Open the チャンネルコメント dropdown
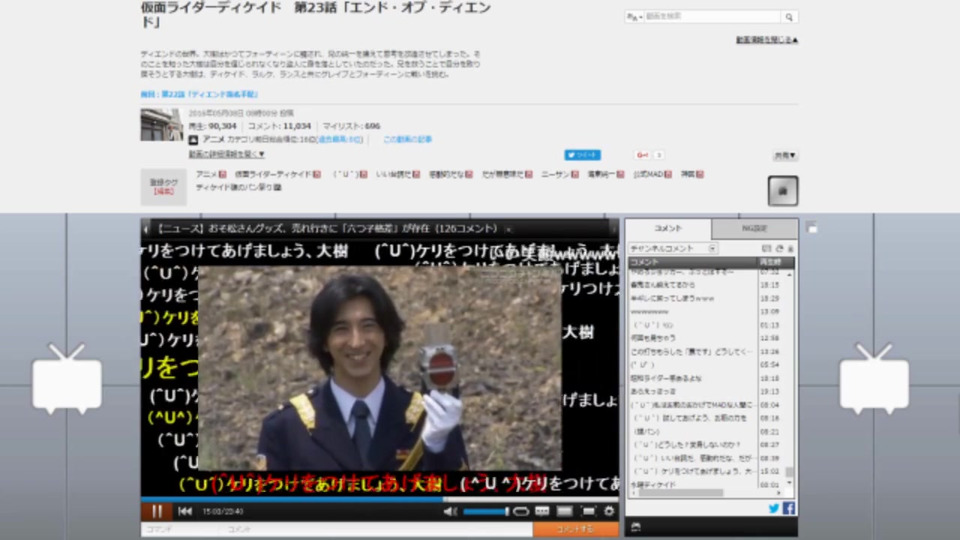The width and height of the screenshot is (960, 540). [x=672, y=249]
